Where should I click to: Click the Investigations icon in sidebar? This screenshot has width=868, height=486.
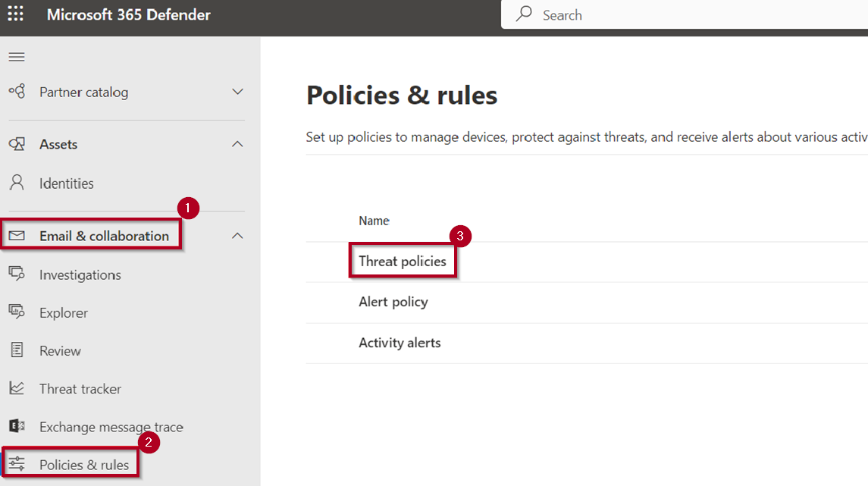click(16, 274)
